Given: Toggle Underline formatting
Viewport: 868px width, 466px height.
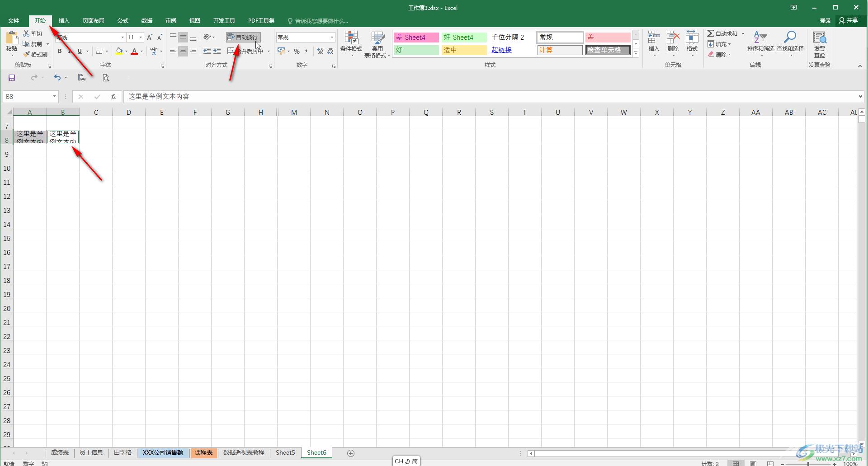Looking at the screenshot, I should pos(80,51).
